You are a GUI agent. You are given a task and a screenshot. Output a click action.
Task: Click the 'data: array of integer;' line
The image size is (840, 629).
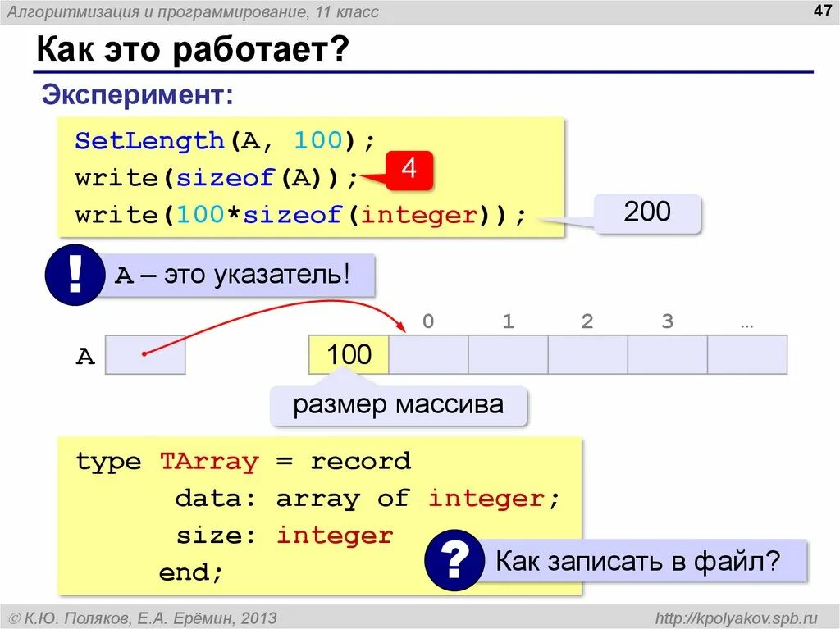click(367, 499)
